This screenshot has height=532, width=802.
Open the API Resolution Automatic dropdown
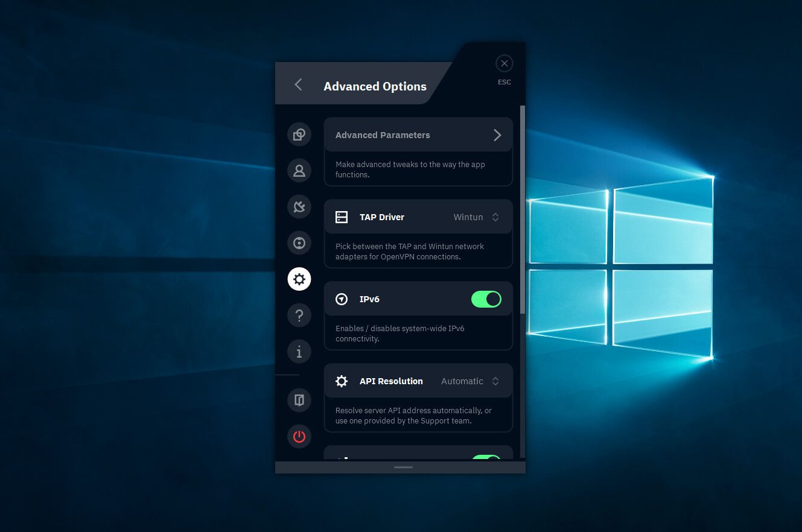click(x=470, y=381)
